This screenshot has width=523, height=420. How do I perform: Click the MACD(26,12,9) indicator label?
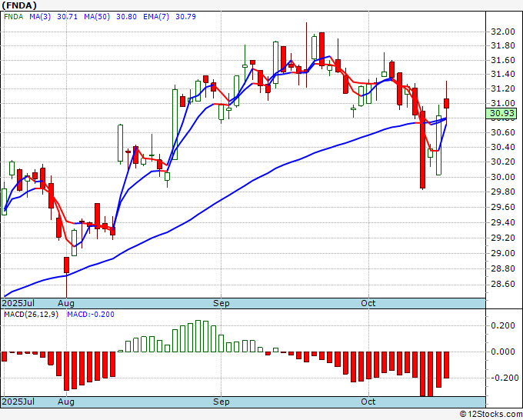31,315
